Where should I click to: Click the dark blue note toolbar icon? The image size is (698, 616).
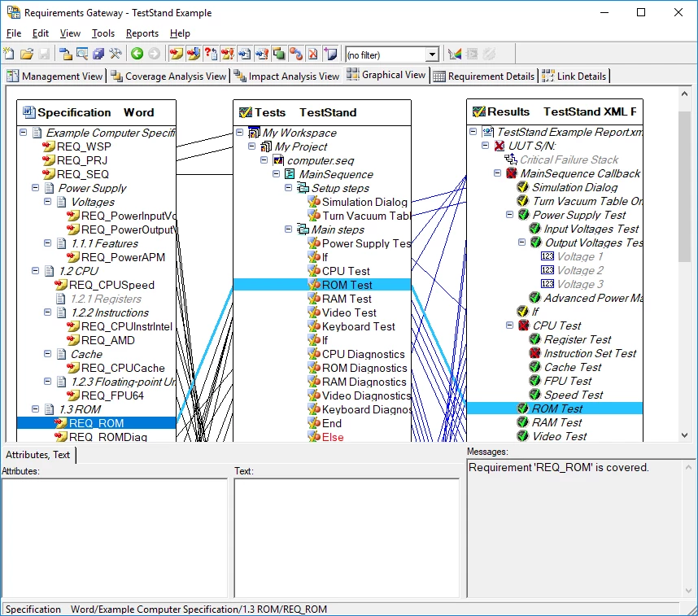(x=330, y=54)
